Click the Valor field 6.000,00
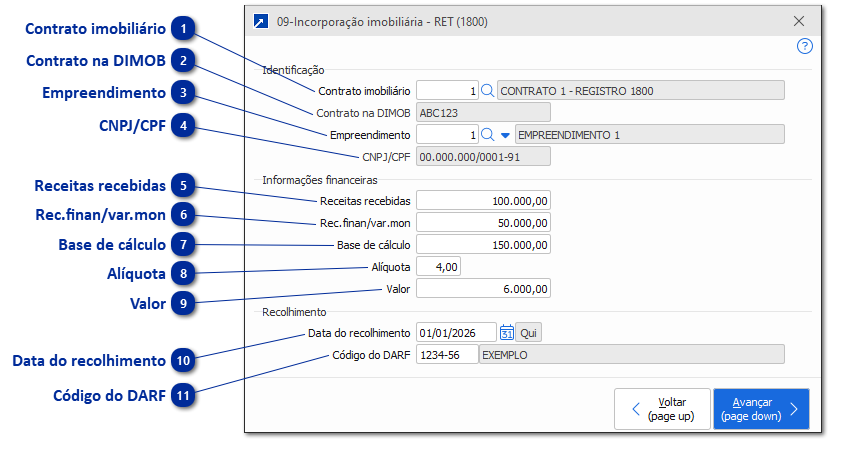 (x=483, y=289)
